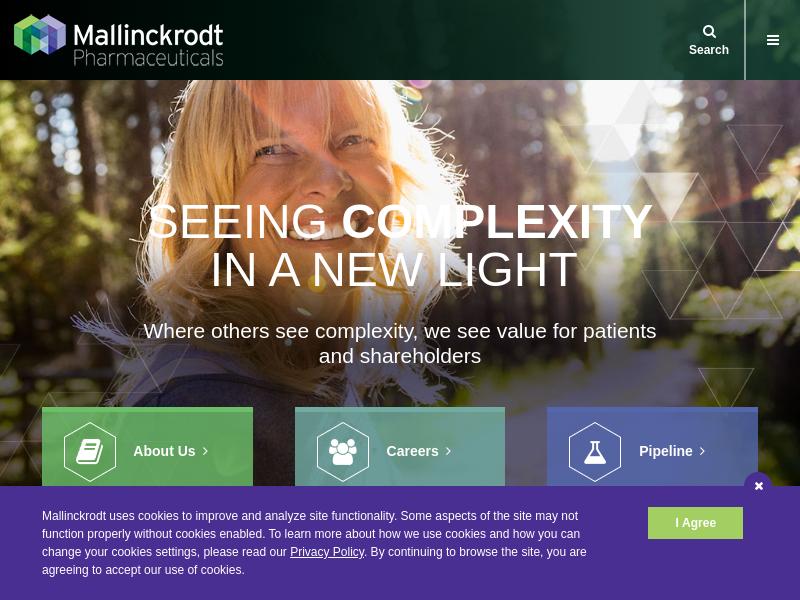This screenshot has width=800, height=600.
Task: Expand the Careers chevron arrow
Action: click(x=448, y=451)
